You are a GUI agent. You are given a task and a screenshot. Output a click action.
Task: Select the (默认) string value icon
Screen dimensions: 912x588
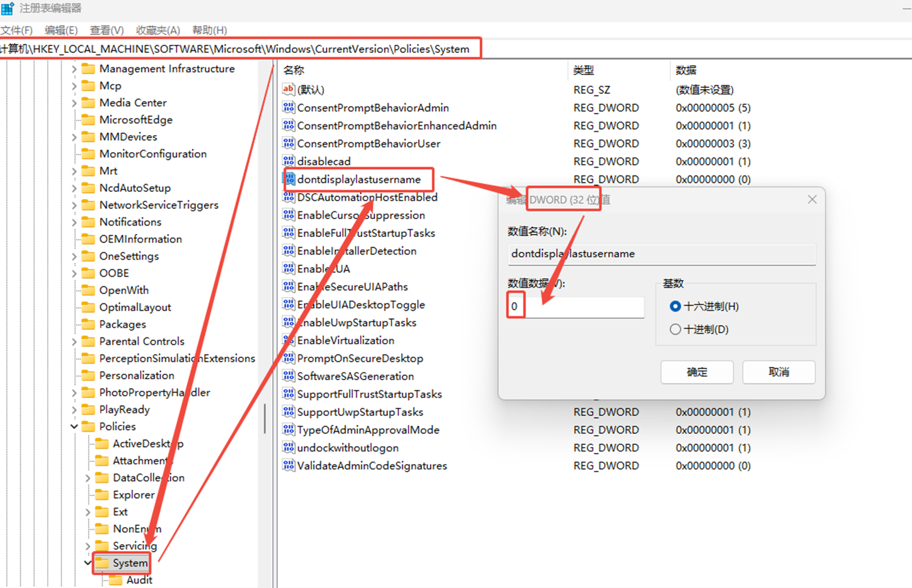[289, 89]
